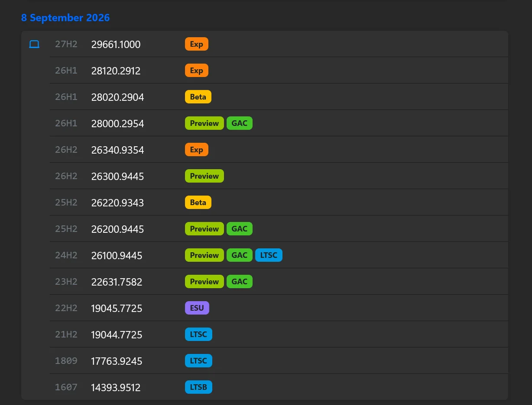Click the laptop device icon
This screenshot has height=405, width=532.
pos(34,44)
